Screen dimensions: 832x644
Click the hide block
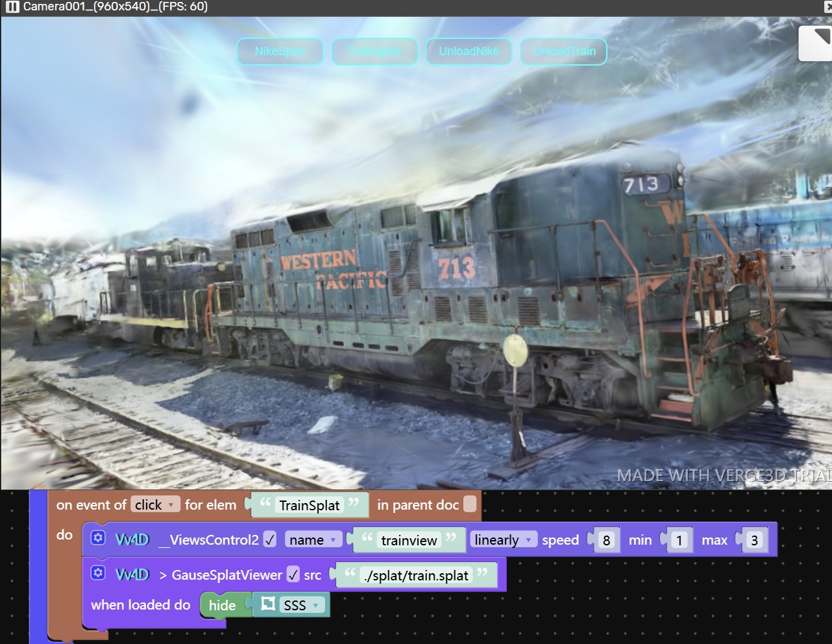coord(222,605)
